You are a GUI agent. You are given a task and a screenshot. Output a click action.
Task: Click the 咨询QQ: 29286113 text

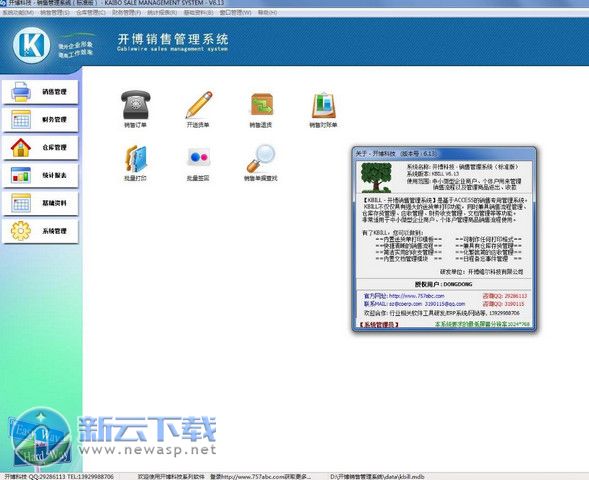coord(505,296)
